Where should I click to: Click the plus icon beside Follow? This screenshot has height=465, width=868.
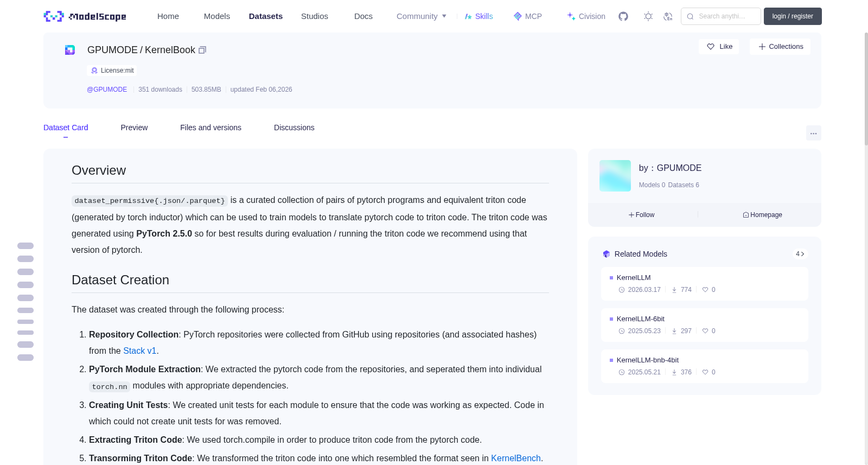pos(631,215)
